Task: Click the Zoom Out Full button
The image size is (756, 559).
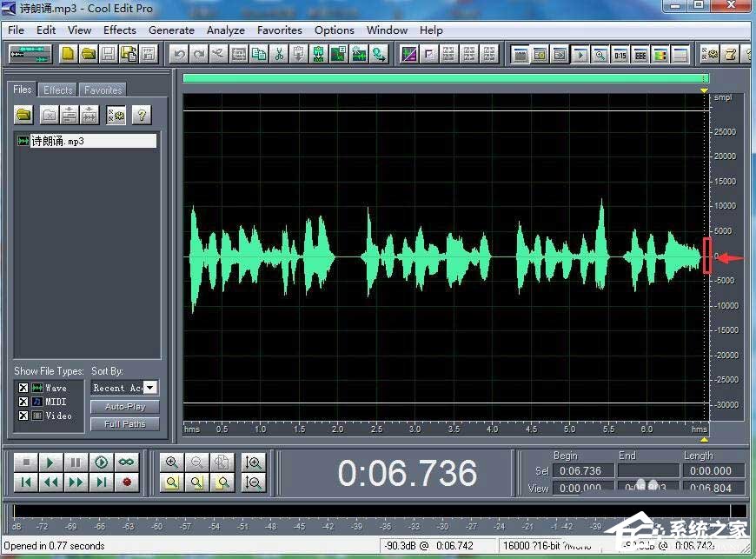Action: pyautogui.click(x=222, y=463)
